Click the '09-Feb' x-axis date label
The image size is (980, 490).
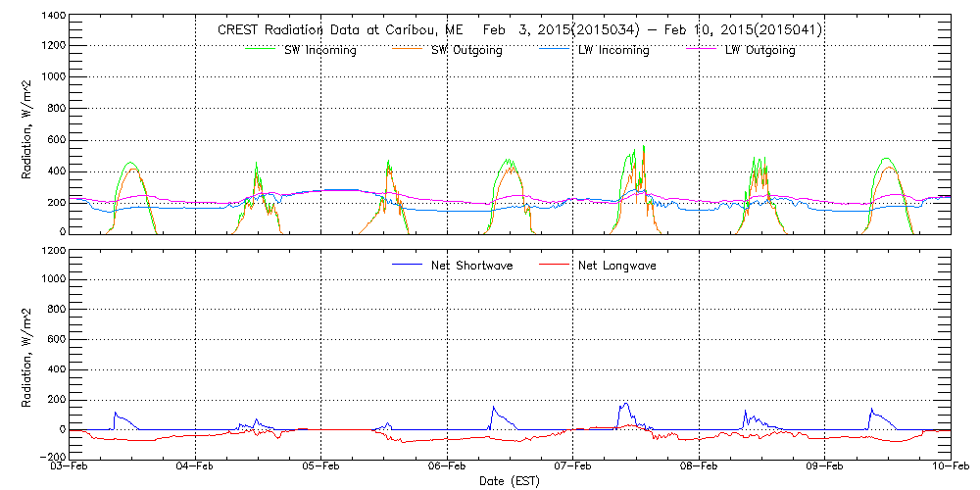pyautogui.click(x=824, y=467)
